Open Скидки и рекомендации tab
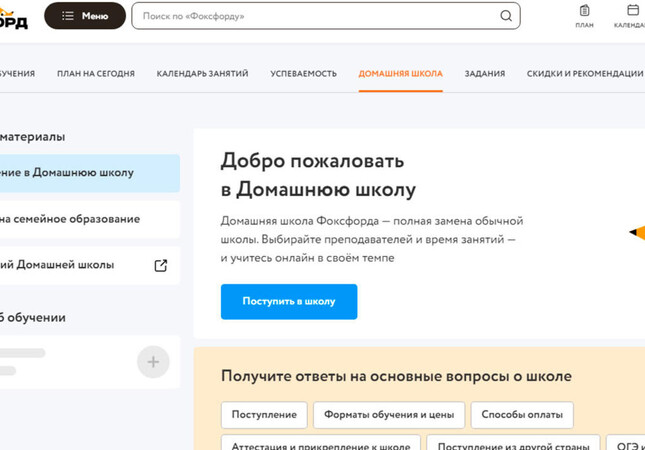Image resolution: width=645 pixels, height=450 pixels. pos(585,74)
